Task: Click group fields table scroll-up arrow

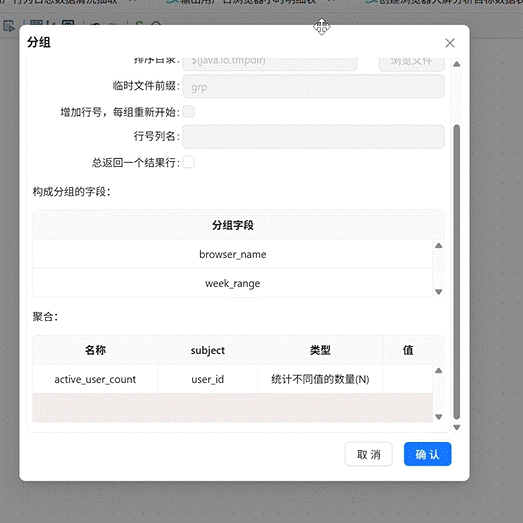Action: tap(439, 246)
